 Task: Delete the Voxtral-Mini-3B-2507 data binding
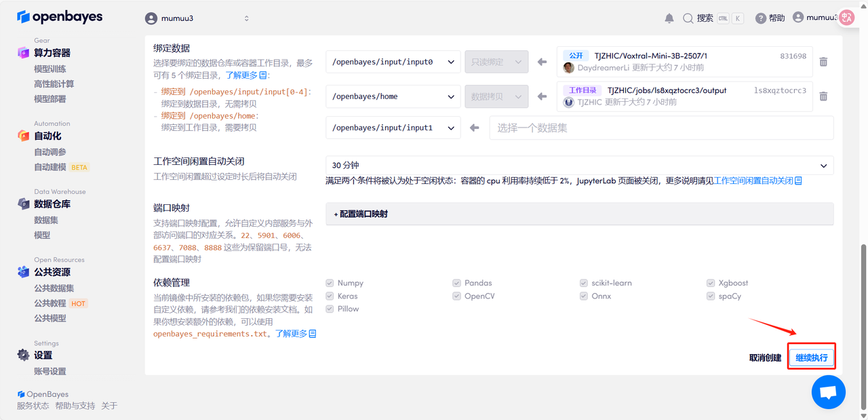coord(823,62)
